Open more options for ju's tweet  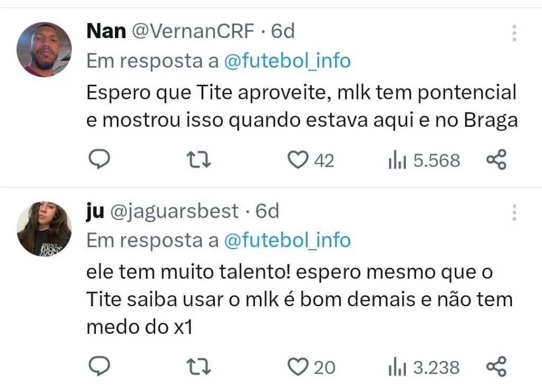click(x=514, y=213)
